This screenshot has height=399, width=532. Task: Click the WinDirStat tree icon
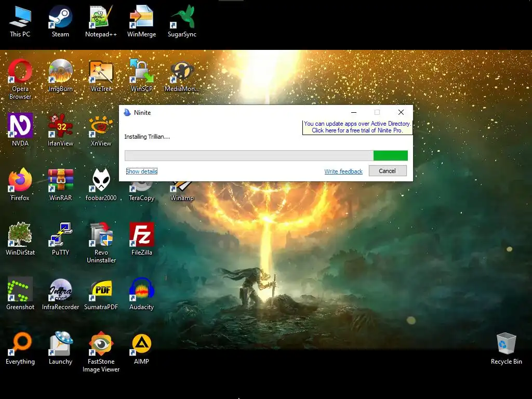[x=20, y=234]
